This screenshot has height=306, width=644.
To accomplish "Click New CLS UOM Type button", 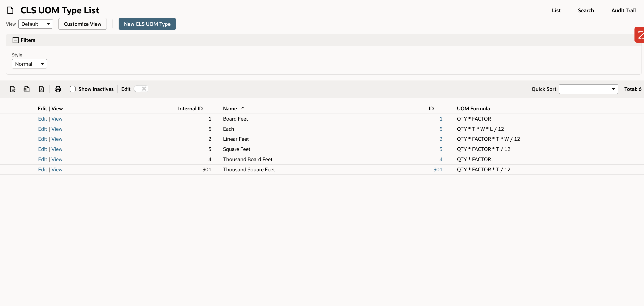I will click(147, 24).
